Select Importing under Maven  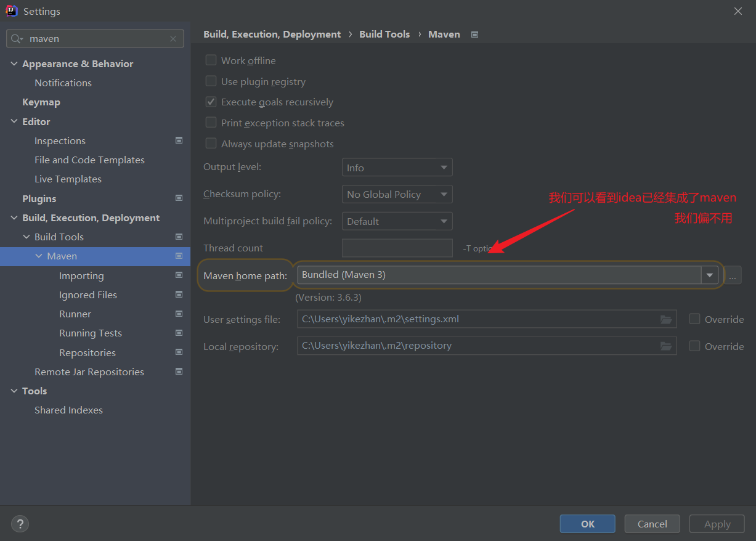(x=81, y=275)
